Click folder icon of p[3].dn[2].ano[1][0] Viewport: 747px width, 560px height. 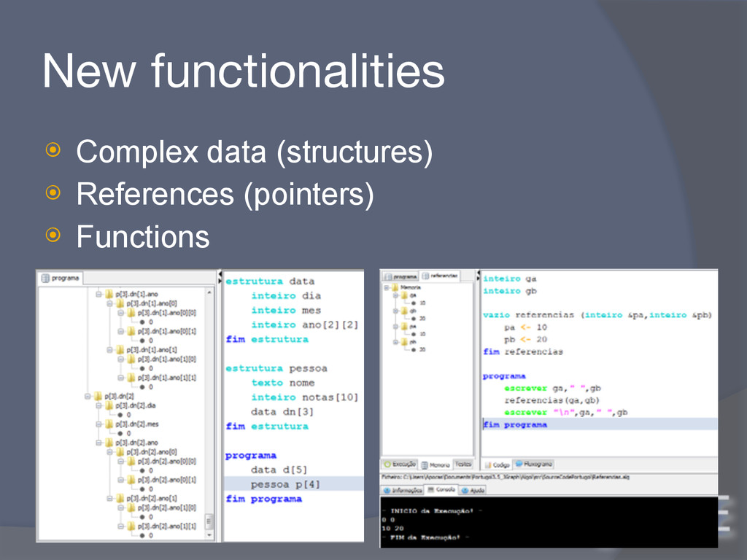[131, 507]
